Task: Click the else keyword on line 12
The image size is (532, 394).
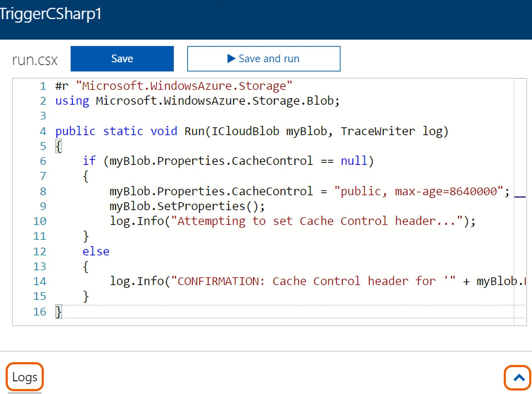Action: (x=96, y=251)
